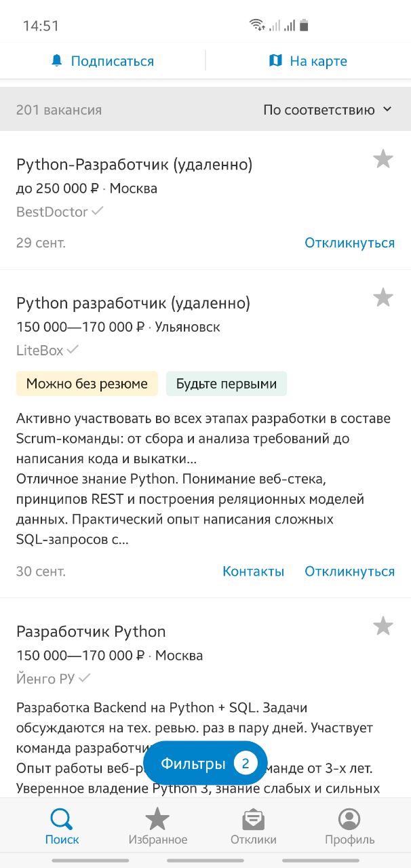
Task: Tap the chevron arrow next to По соответствию
Action: [387, 109]
